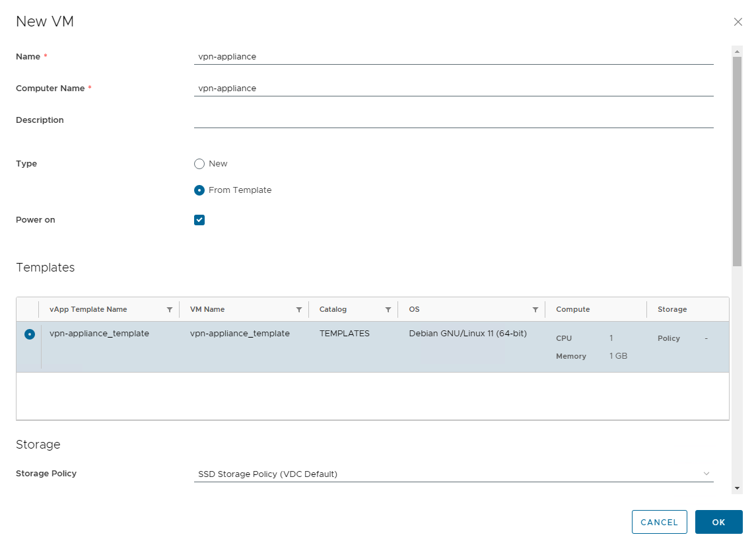The width and height of the screenshot is (756, 549).
Task: Click the Cancel button
Action: click(x=659, y=522)
